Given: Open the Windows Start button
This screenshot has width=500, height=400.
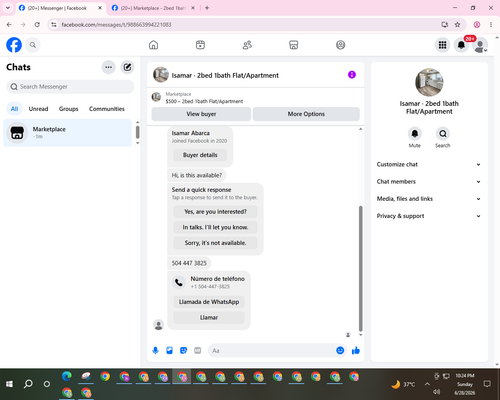Looking at the screenshot, I should (9, 384).
